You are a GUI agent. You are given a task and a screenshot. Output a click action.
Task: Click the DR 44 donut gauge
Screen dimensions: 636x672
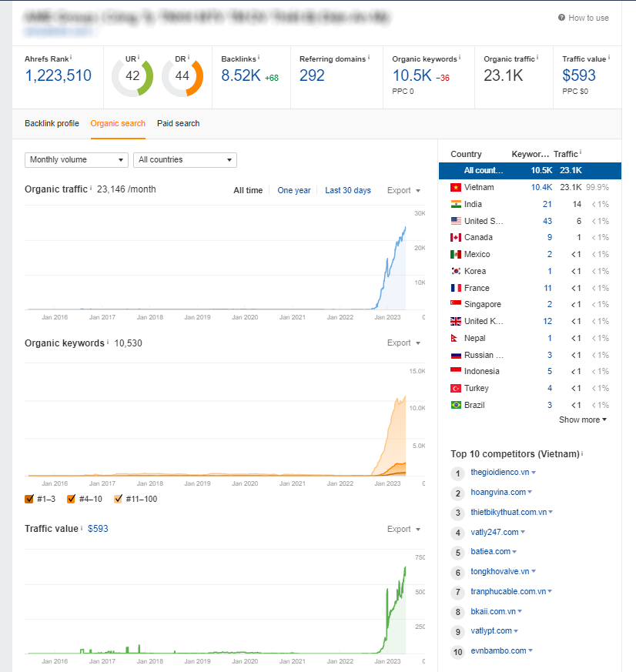pyautogui.click(x=182, y=76)
